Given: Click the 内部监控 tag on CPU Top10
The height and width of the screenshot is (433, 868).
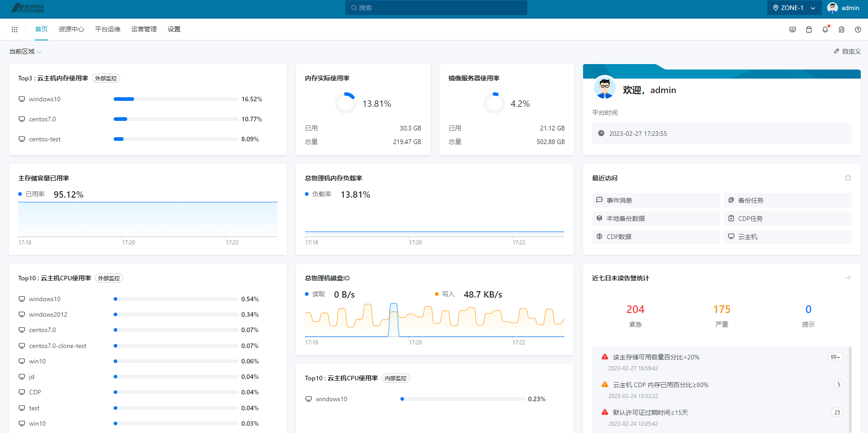Looking at the screenshot, I should click(396, 378).
